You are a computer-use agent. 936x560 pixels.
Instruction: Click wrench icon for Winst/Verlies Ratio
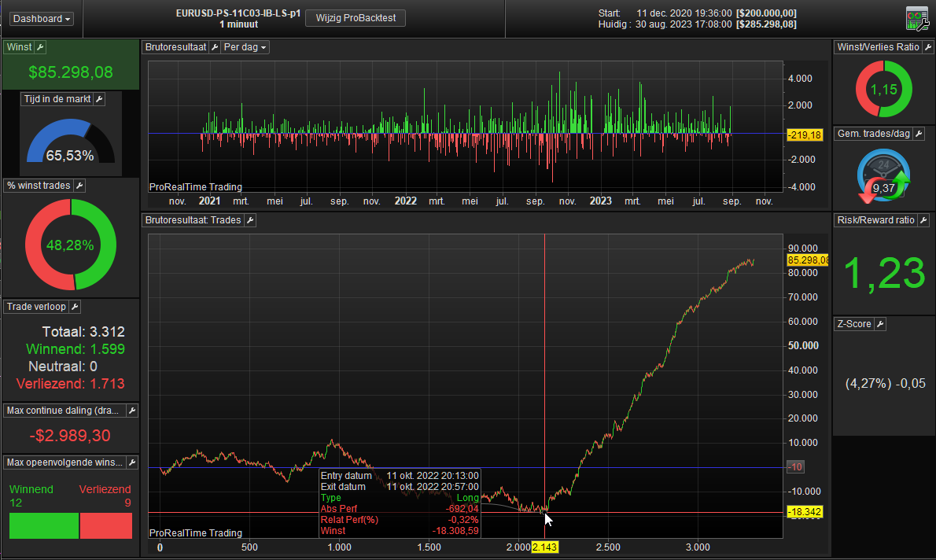[x=928, y=47]
